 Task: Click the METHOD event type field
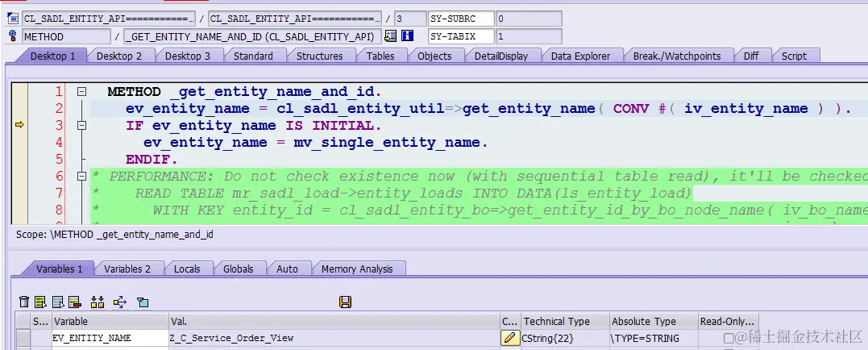[x=66, y=36]
